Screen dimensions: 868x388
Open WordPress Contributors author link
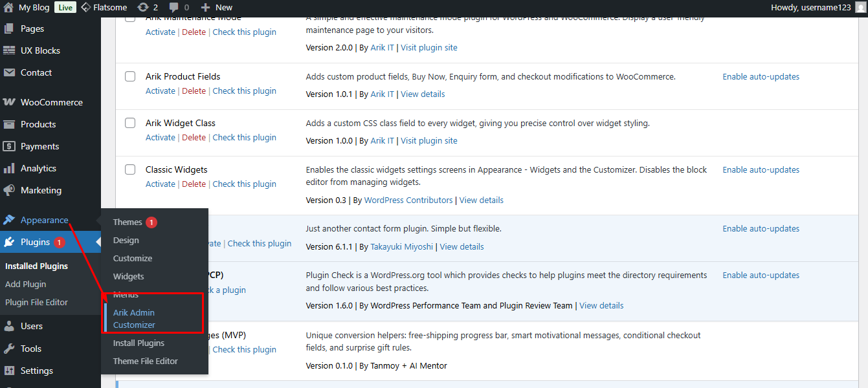click(408, 200)
